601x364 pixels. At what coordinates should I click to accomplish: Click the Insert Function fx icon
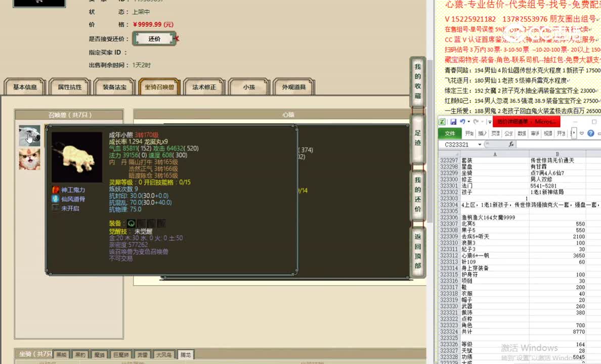[x=510, y=144]
